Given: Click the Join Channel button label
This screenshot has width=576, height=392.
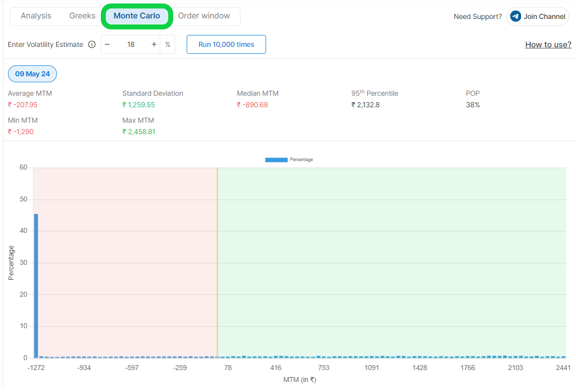Looking at the screenshot, I should 544,16.
